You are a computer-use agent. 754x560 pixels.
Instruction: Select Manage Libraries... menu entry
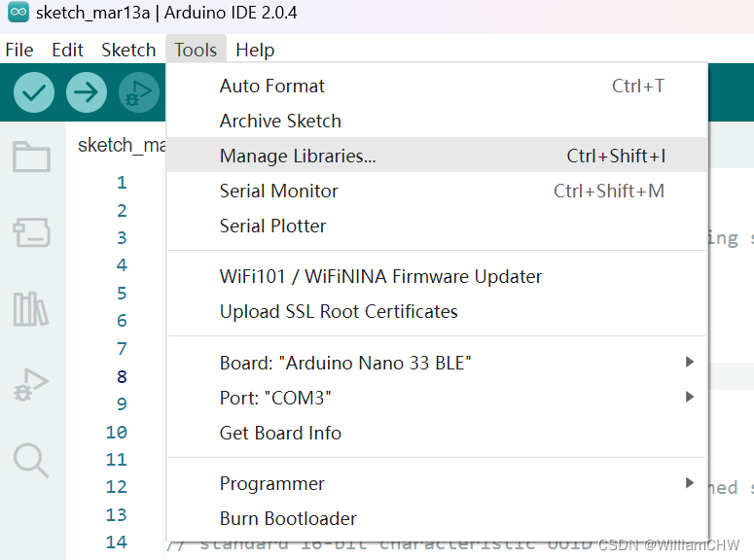437,156
